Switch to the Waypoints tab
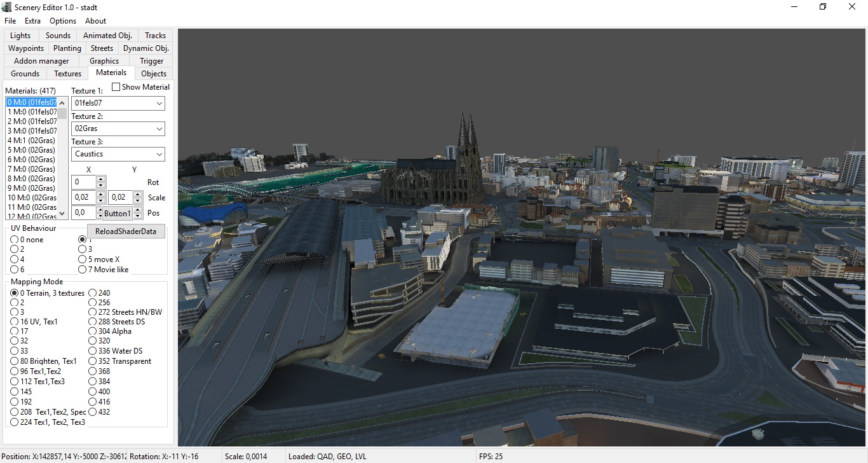 tap(26, 48)
